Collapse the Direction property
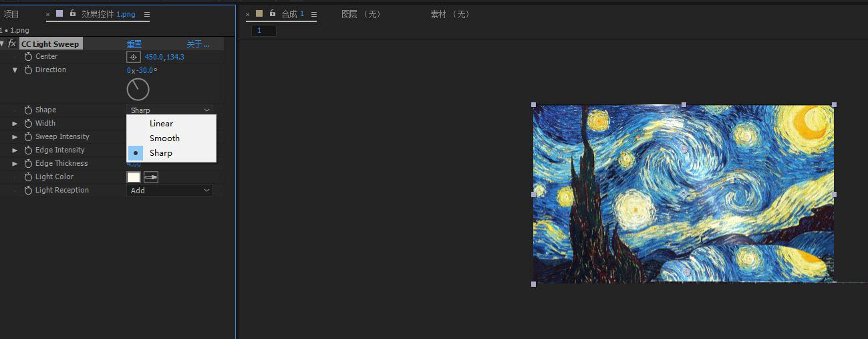 click(x=15, y=70)
